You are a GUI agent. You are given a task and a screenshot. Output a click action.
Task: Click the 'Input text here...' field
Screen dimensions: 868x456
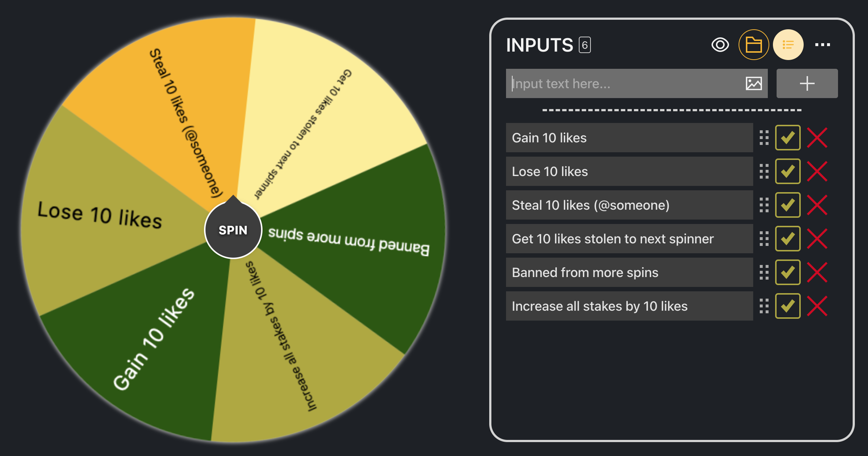point(625,83)
